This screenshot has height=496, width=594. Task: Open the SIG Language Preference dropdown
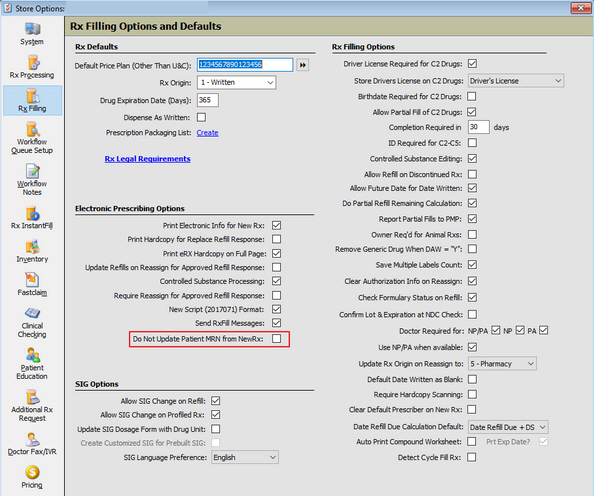coord(245,457)
